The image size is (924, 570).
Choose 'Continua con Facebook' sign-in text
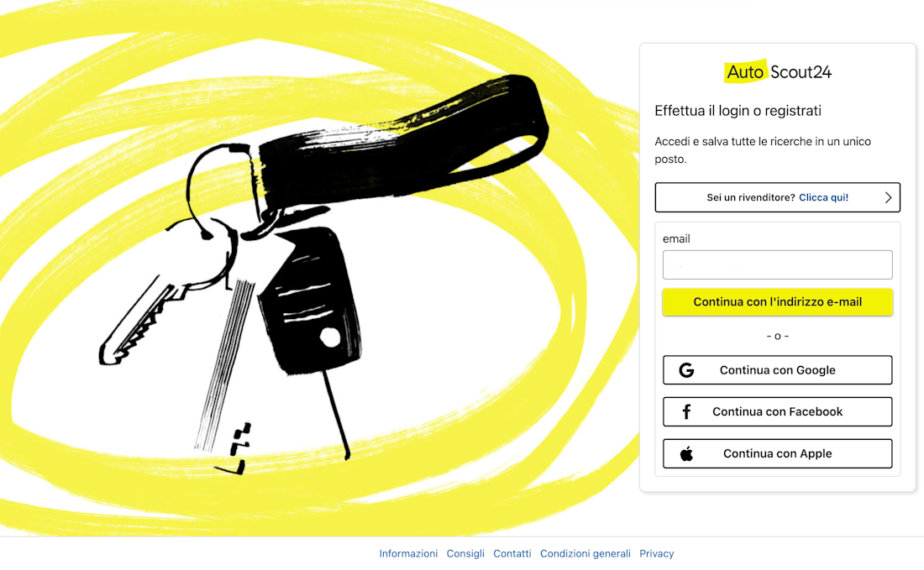coord(777,411)
